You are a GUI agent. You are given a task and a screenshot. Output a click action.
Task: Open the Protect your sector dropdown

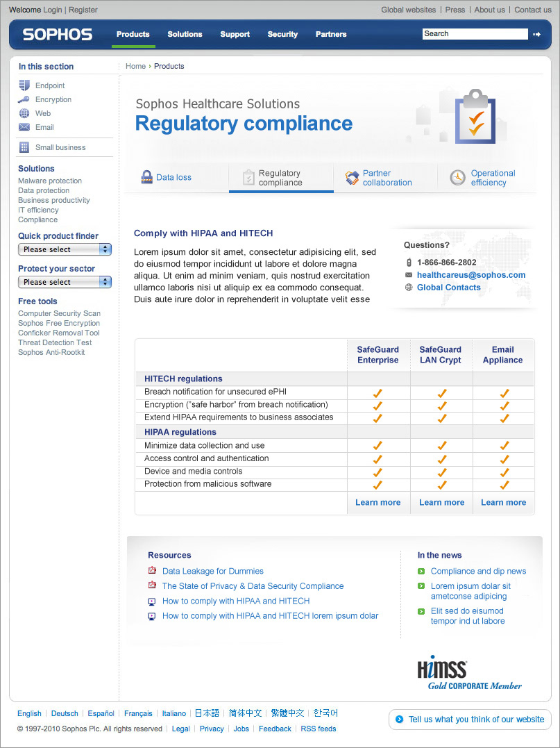(x=65, y=282)
